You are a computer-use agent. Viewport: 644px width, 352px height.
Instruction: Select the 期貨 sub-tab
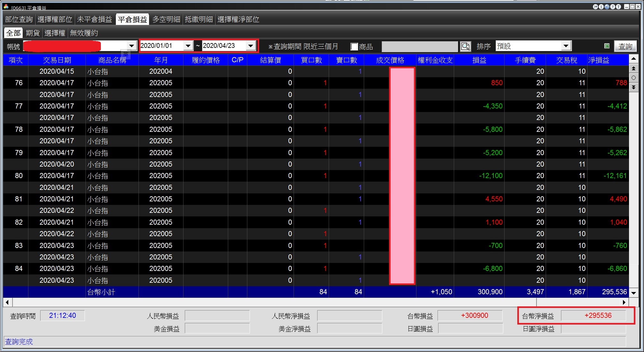click(x=33, y=33)
